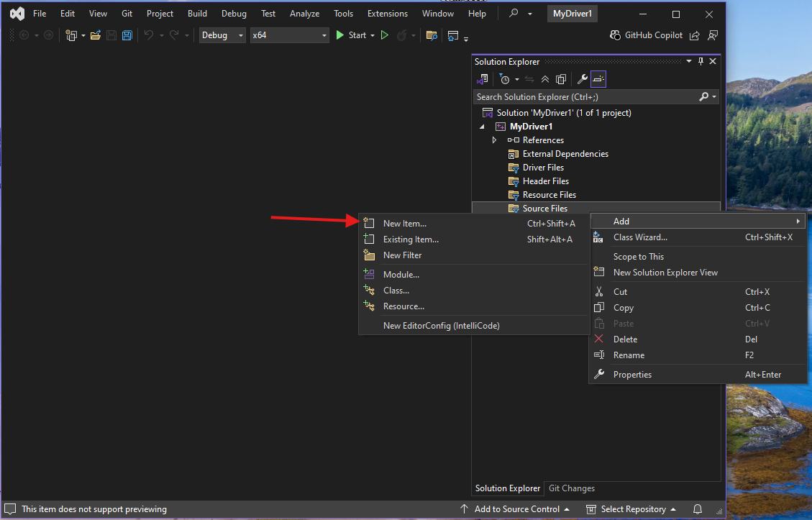This screenshot has width=812, height=520.
Task: Click the New Project toolbar icon
Action: pyautogui.click(x=71, y=35)
